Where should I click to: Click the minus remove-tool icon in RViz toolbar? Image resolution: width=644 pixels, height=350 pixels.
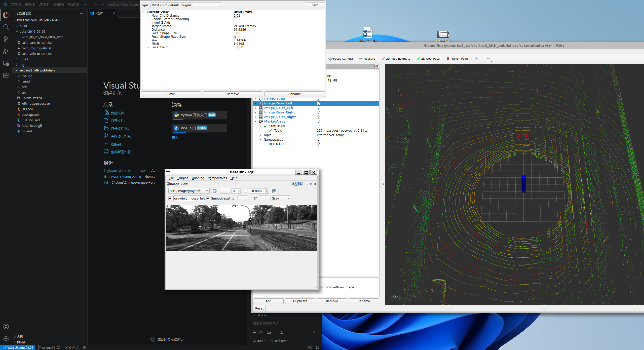click(x=489, y=59)
